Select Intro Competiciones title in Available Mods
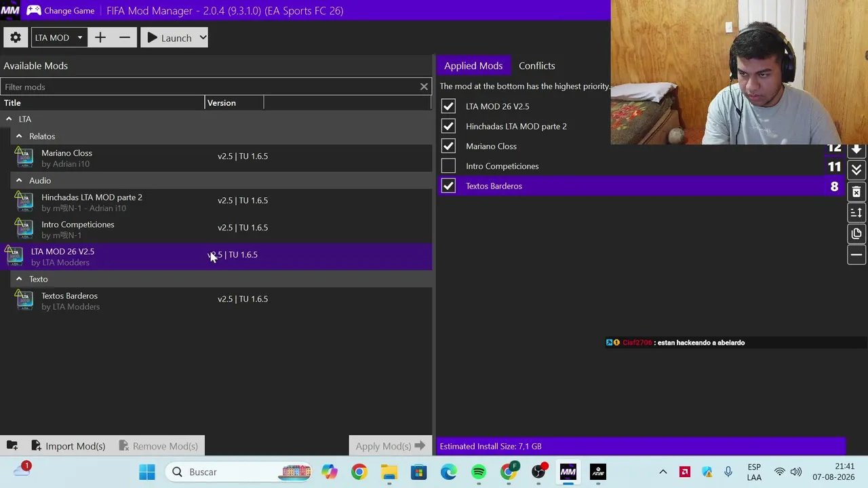This screenshot has height=488, width=868. pyautogui.click(x=78, y=224)
